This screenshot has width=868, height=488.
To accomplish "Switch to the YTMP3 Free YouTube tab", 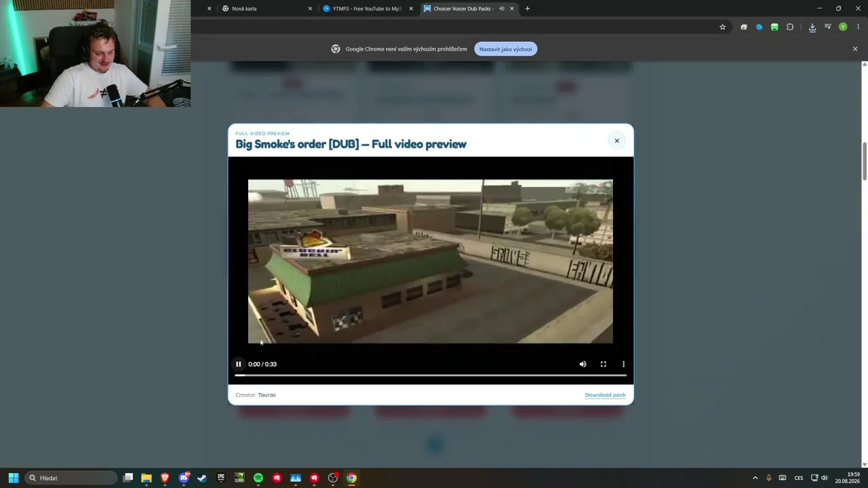I will click(x=367, y=9).
